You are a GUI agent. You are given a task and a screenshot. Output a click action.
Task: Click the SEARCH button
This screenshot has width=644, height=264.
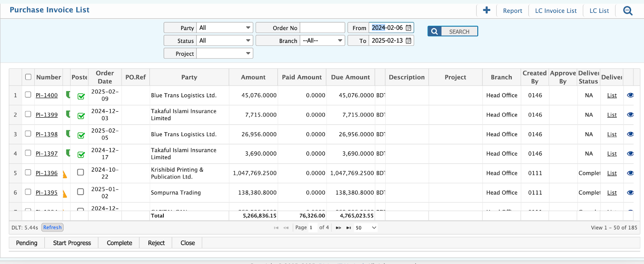click(453, 31)
